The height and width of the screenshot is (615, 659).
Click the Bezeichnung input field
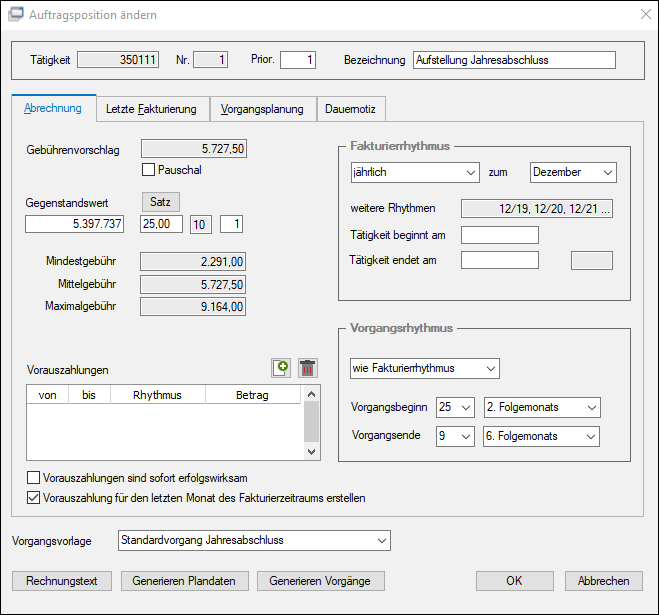514,60
